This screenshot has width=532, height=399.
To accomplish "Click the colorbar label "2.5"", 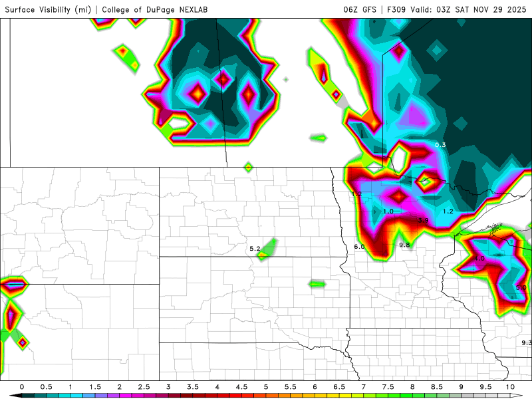I will 144,387.
